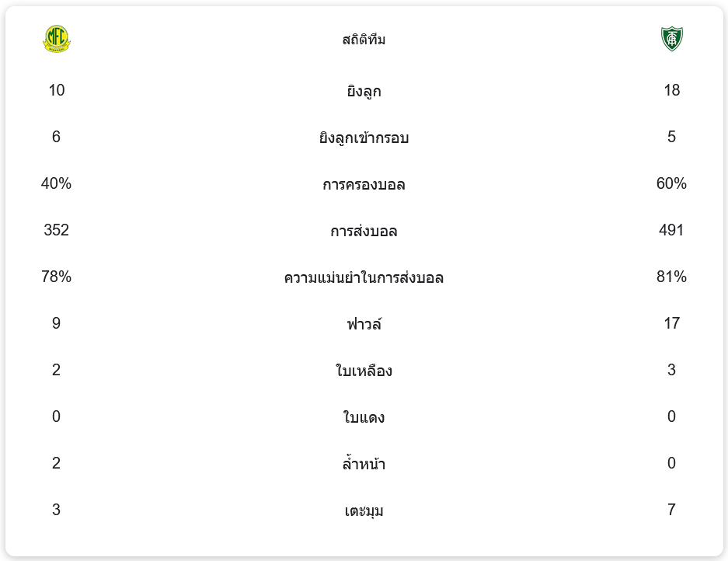
Task: Click the ใบแดง red cards label
Action: click(364, 417)
